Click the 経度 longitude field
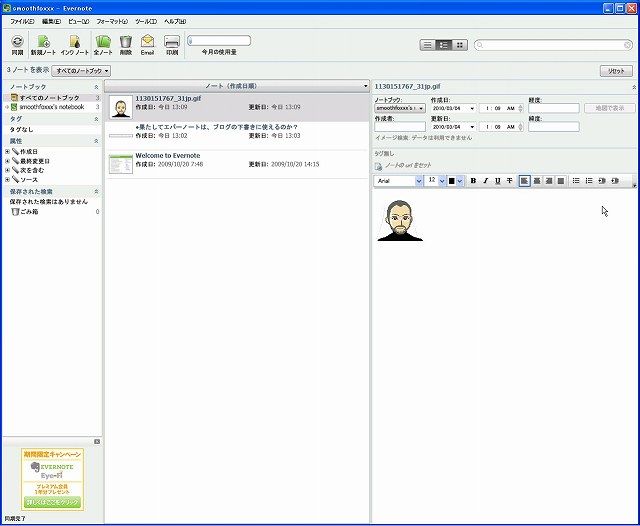The width and height of the screenshot is (640, 526). (554, 108)
